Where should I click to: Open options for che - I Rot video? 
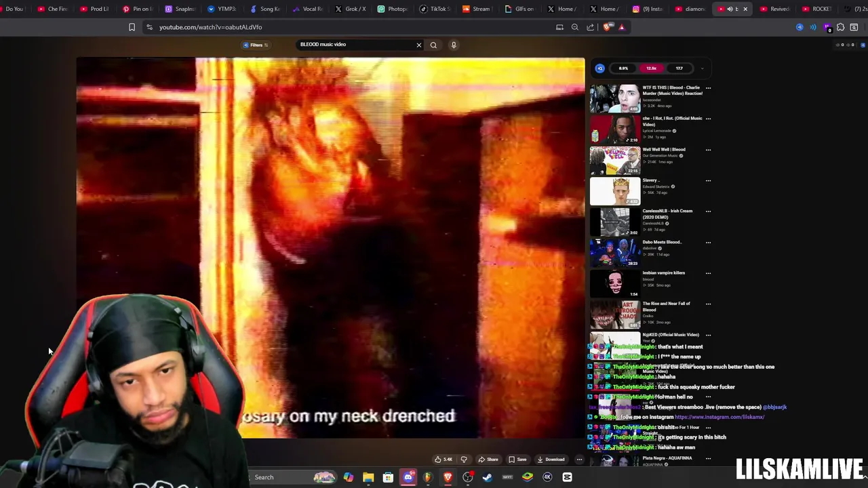coord(708,119)
